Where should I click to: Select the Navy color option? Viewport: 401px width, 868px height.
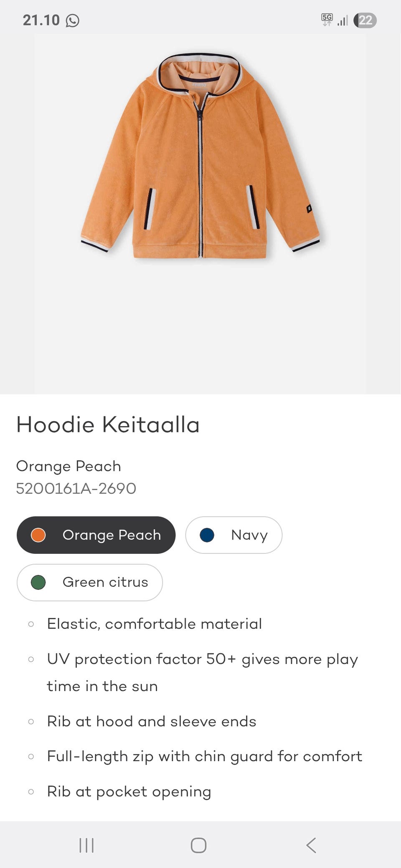tap(233, 535)
